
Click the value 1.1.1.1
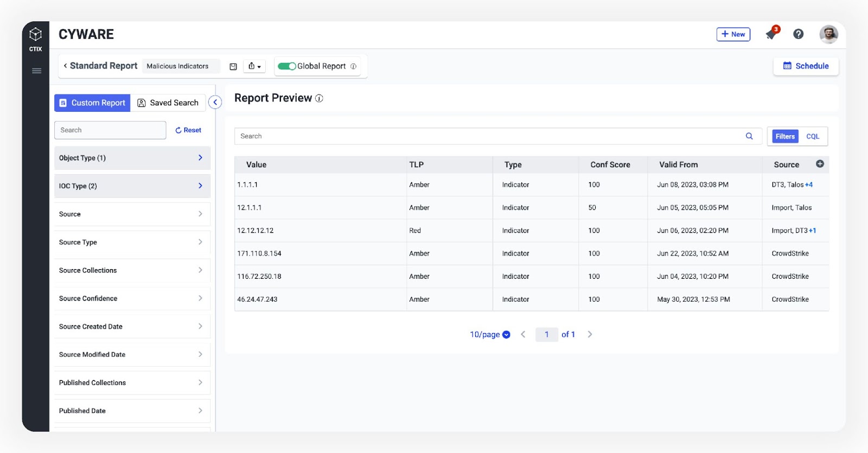(x=247, y=185)
